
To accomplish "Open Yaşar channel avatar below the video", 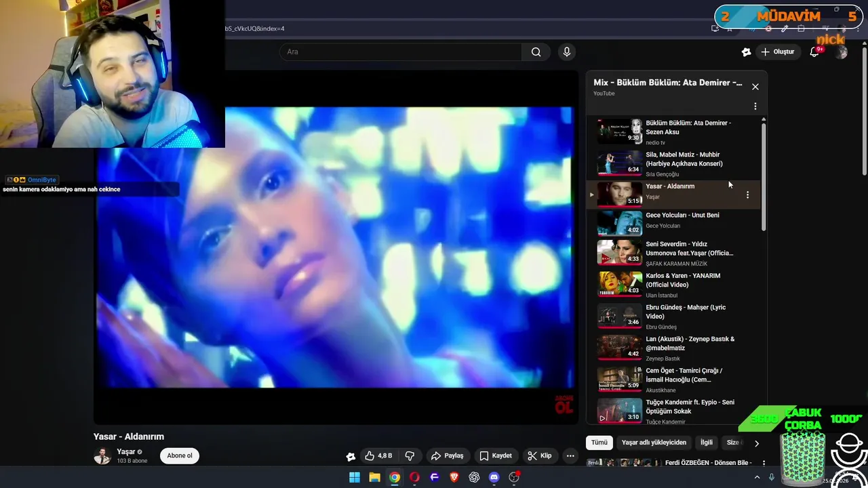I will click(x=102, y=456).
